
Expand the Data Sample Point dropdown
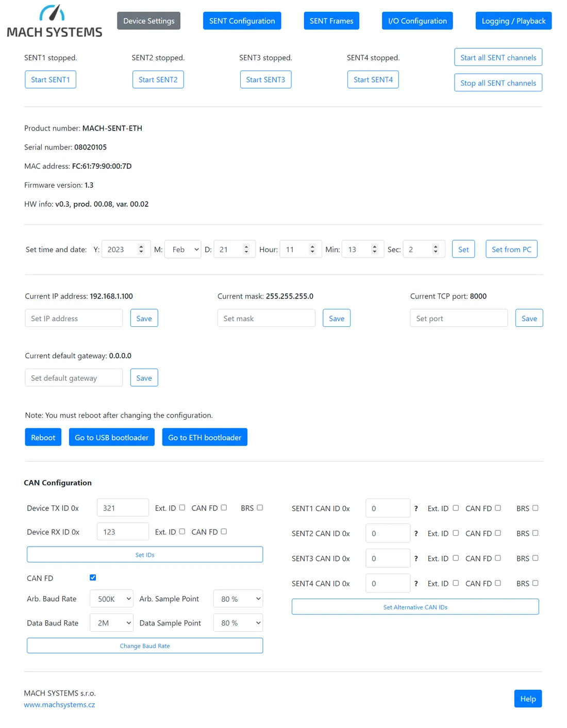coord(238,623)
